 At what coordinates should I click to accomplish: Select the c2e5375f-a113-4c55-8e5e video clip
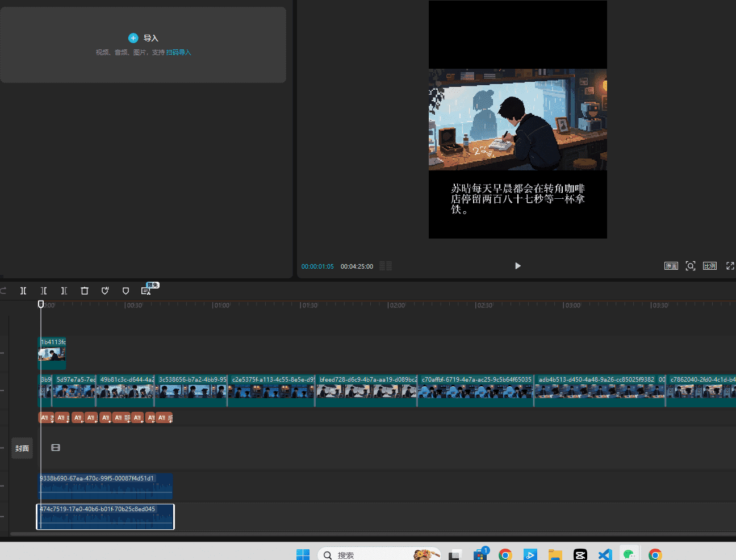pyautogui.click(x=271, y=391)
